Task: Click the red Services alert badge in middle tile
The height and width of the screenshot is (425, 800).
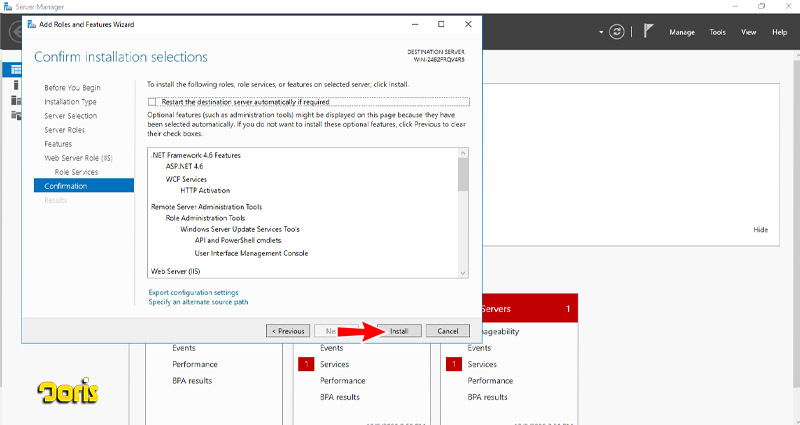Action: [306, 364]
